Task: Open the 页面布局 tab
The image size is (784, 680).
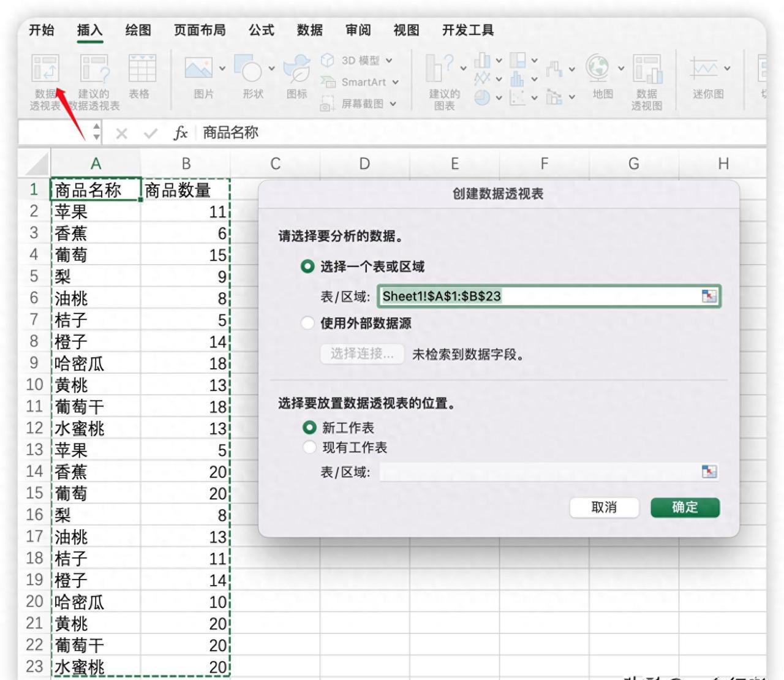Action: point(200,30)
